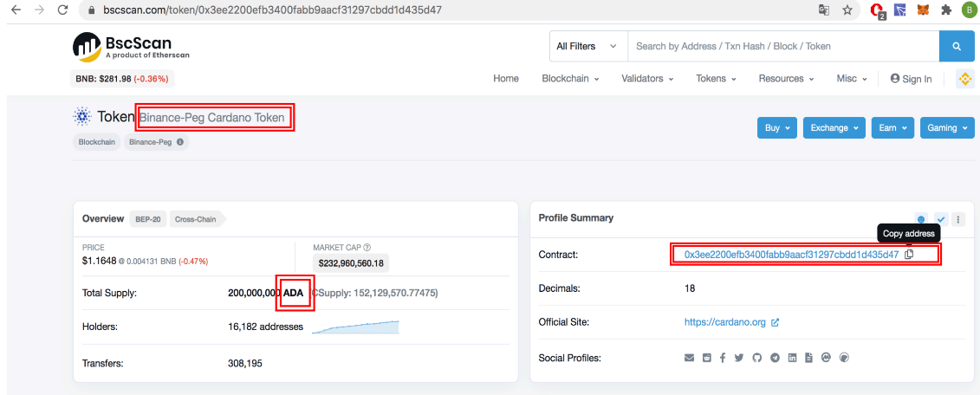Open the email social profile icon
This screenshot has height=395, width=980.
point(690,358)
